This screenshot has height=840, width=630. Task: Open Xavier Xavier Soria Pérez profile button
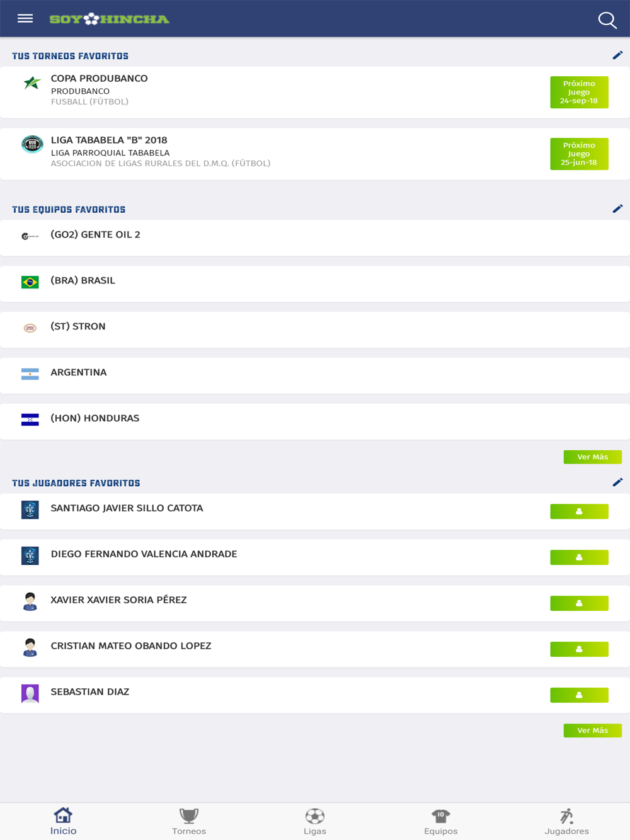(x=579, y=603)
